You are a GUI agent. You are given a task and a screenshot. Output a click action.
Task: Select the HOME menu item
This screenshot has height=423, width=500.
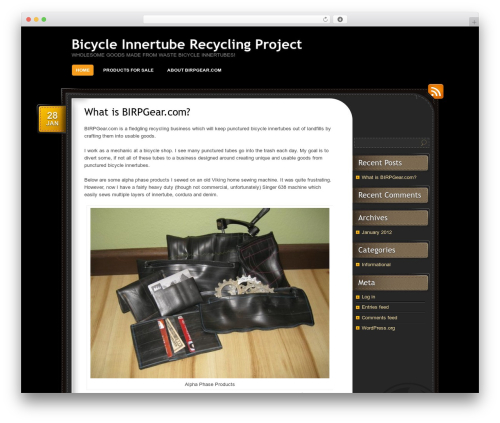click(x=83, y=70)
